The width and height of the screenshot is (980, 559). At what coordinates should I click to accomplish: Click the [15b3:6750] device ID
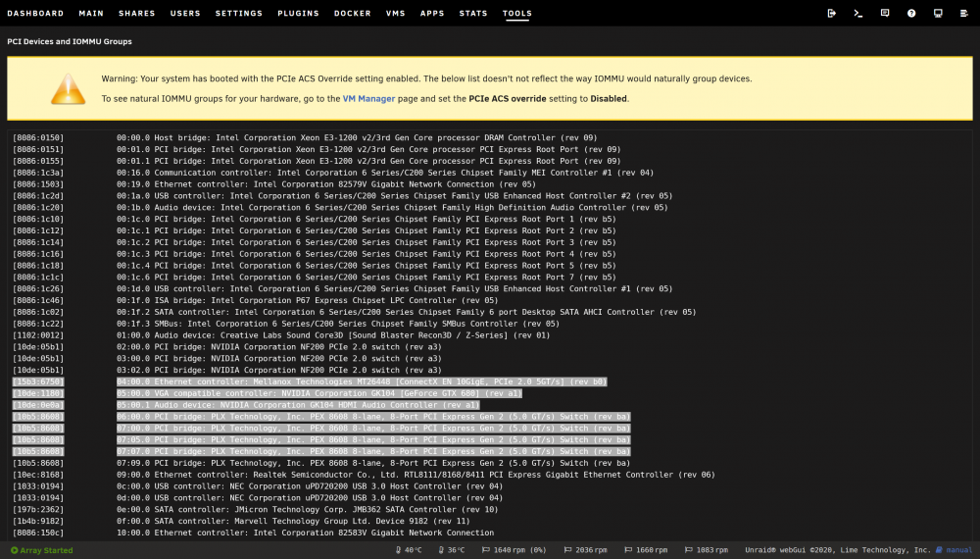(38, 382)
